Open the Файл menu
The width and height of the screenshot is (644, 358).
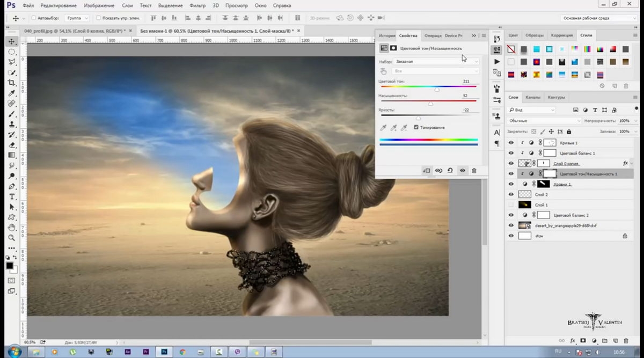tap(28, 5)
